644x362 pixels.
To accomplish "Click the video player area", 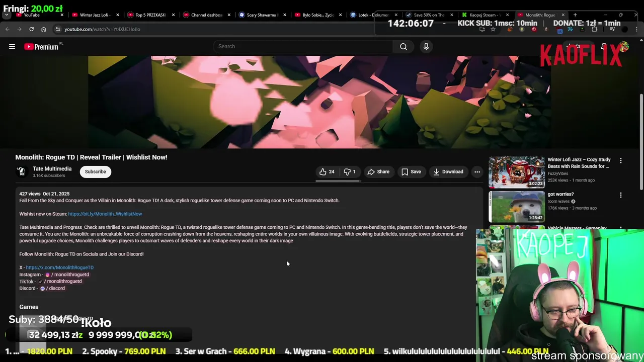I will click(x=319, y=102).
